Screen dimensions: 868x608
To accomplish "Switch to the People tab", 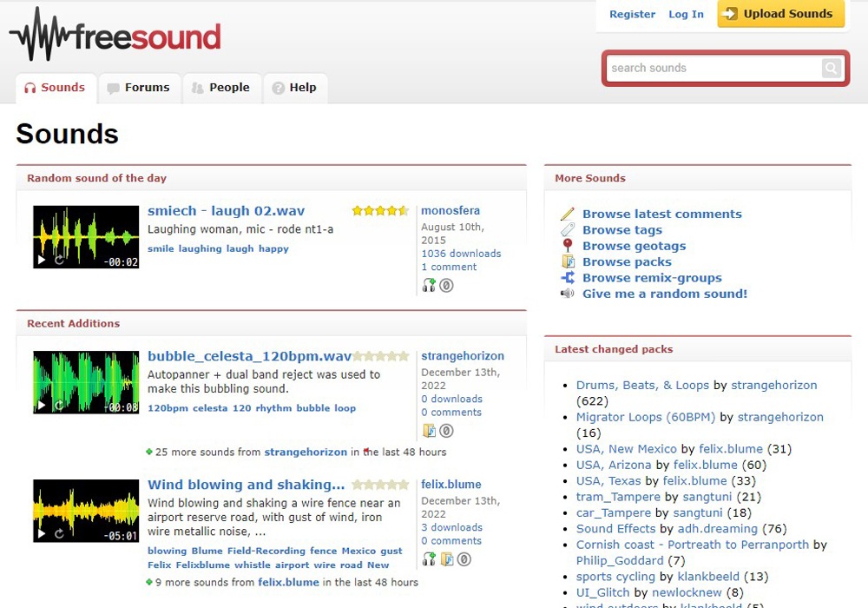I will 221,87.
